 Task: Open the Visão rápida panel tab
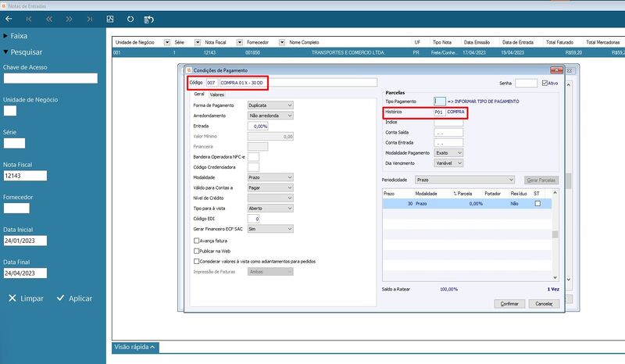point(135,348)
